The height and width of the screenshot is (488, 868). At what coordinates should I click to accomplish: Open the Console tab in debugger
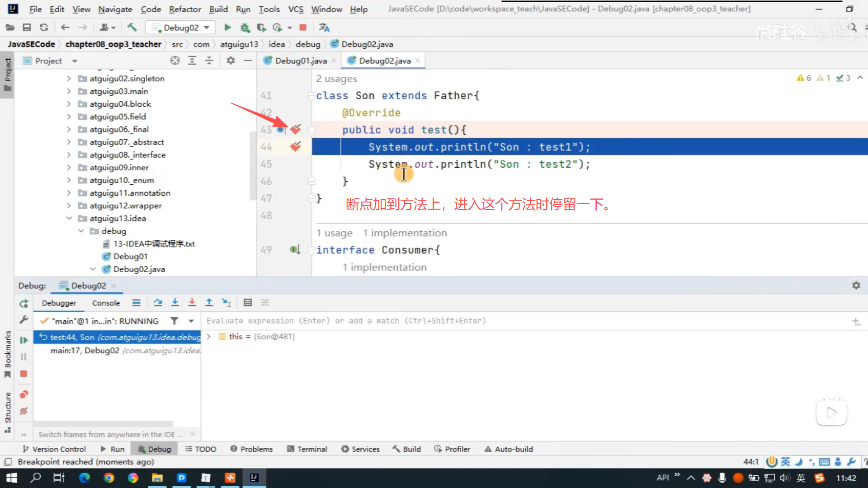pyautogui.click(x=106, y=303)
